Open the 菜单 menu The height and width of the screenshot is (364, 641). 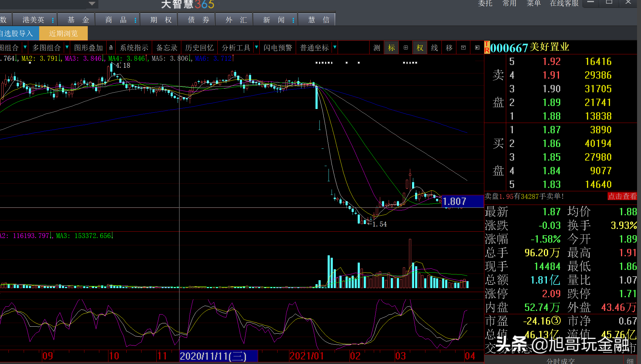pyautogui.click(x=534, y=3)
